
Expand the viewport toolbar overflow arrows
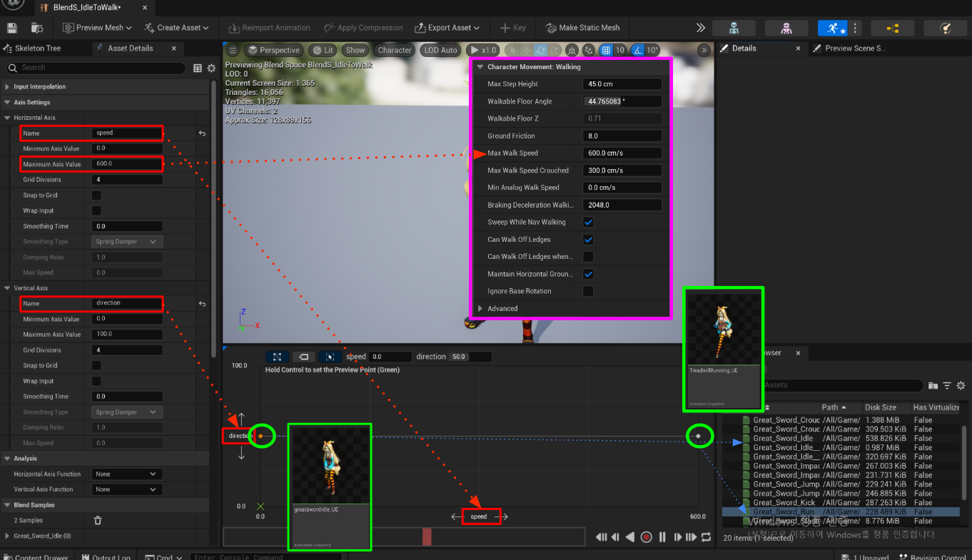pos(704,50)
